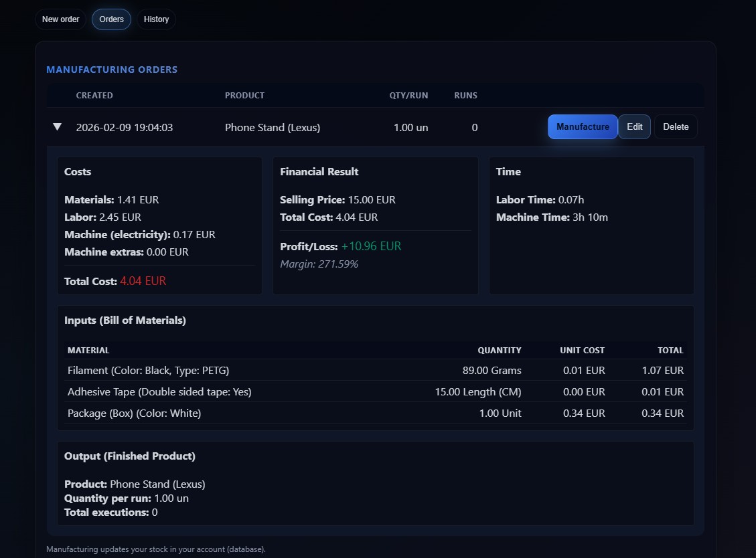The height and width of the screenshot is (558, 756).
Task: Click the Product column header
Action: coord(244,96)
